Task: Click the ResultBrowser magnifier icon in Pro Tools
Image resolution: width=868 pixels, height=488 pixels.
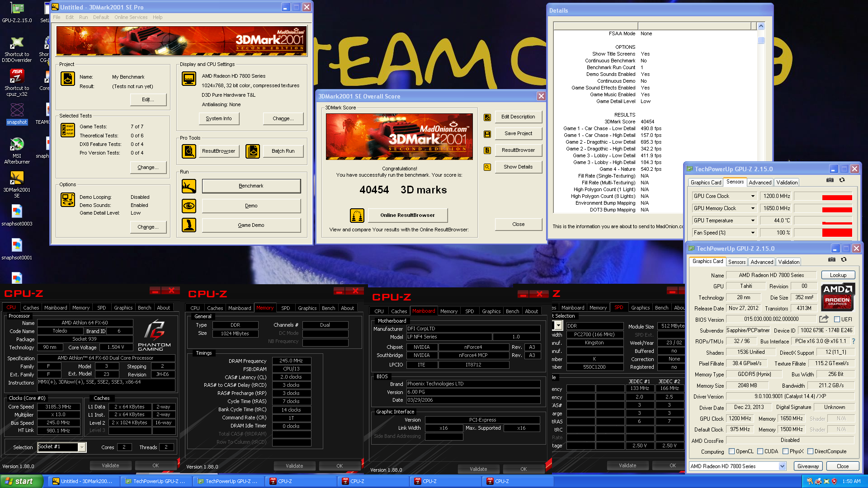Action: (189, 151)
